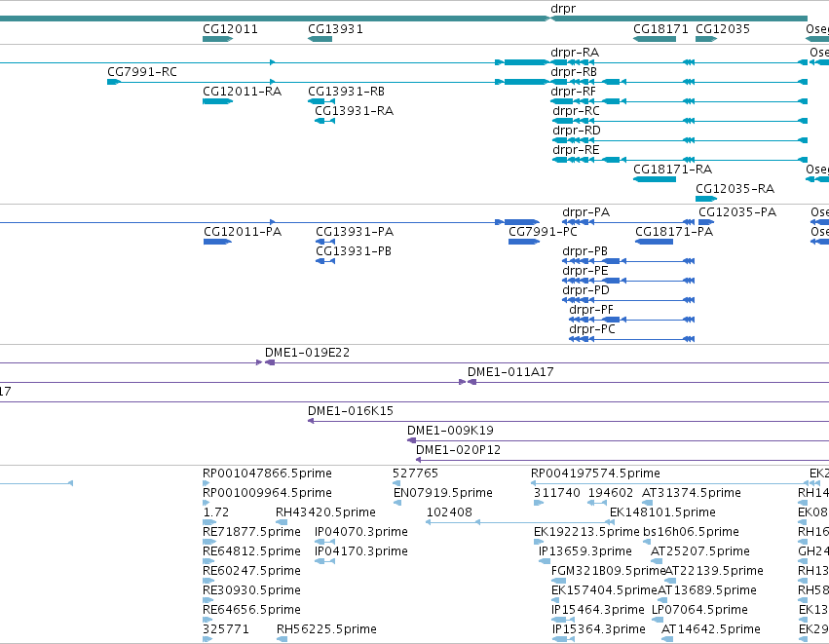This screenshot has height=644, width=829.
Task: Click the drpr gene label in top track
Action: 562,9
